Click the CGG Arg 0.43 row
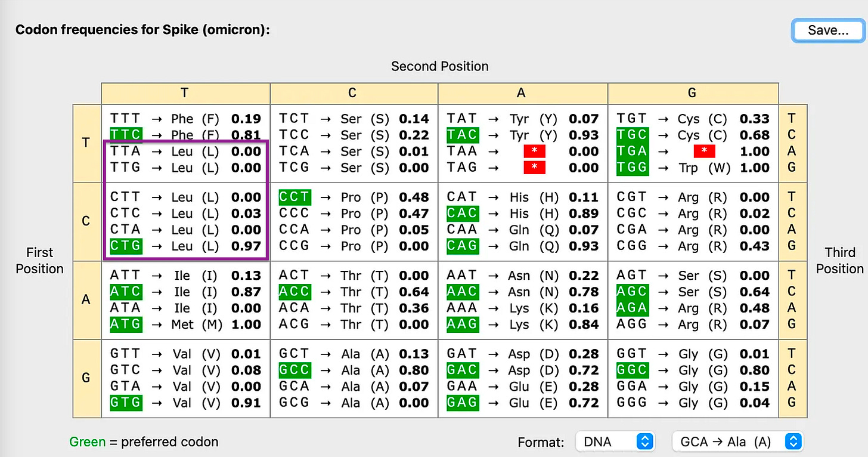The width and height of the screenshot is (868, 457). [693, 246]
